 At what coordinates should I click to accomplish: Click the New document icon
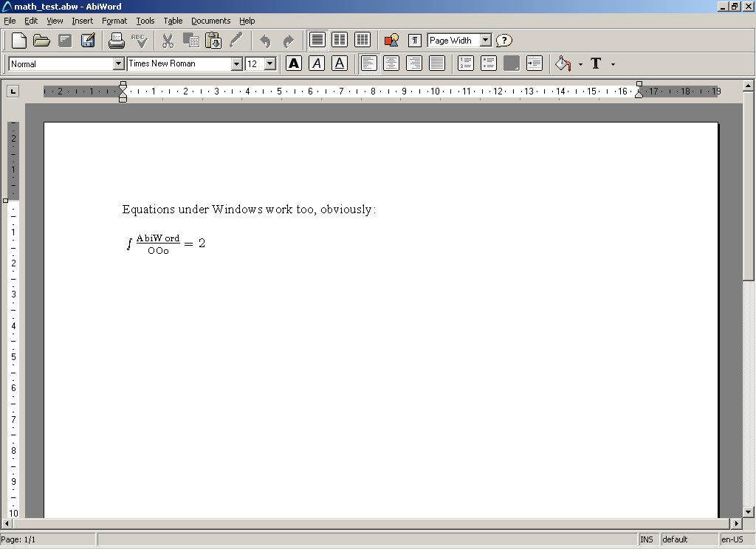point(19,41)
